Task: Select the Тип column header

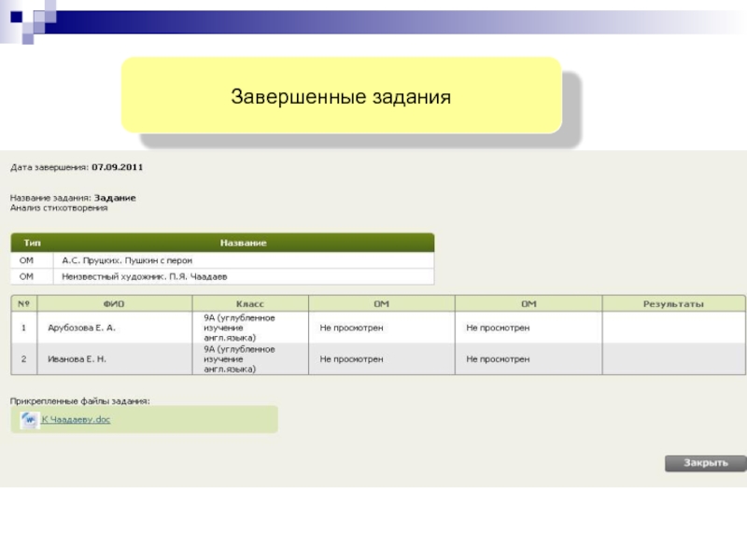Action: tap(33, 243)
